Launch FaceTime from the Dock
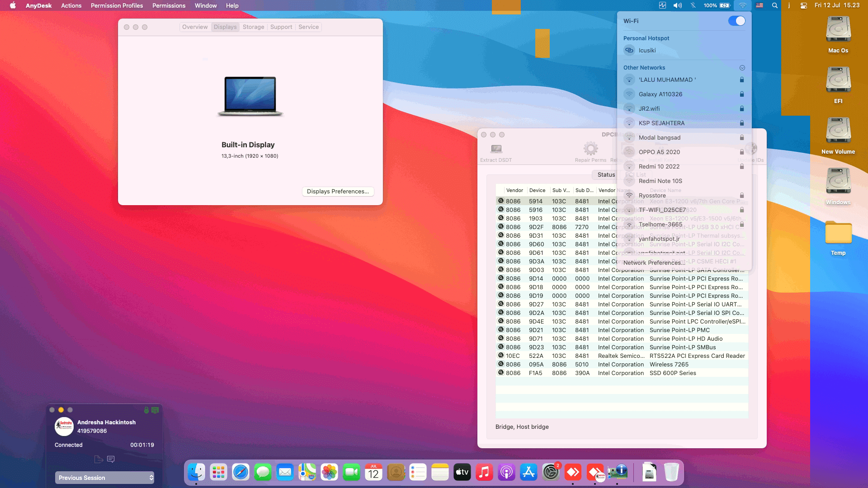The image size is (868, 488). pos(351,472)
